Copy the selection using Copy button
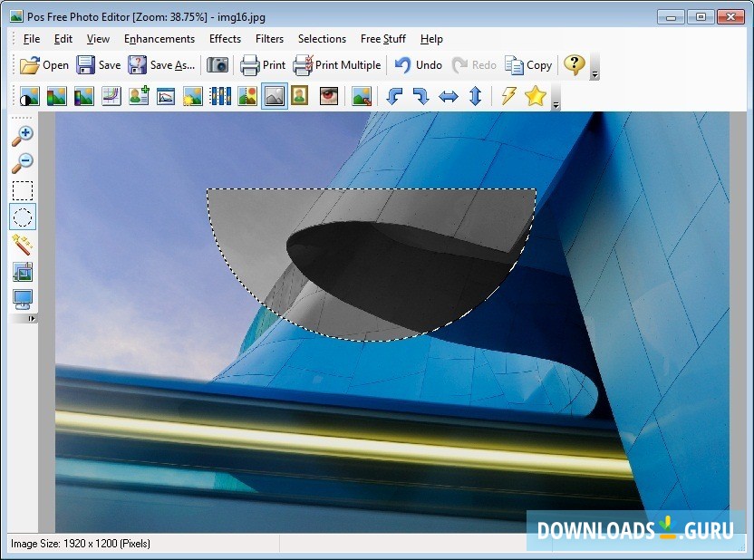754x560 pixels. coord(528,65)
